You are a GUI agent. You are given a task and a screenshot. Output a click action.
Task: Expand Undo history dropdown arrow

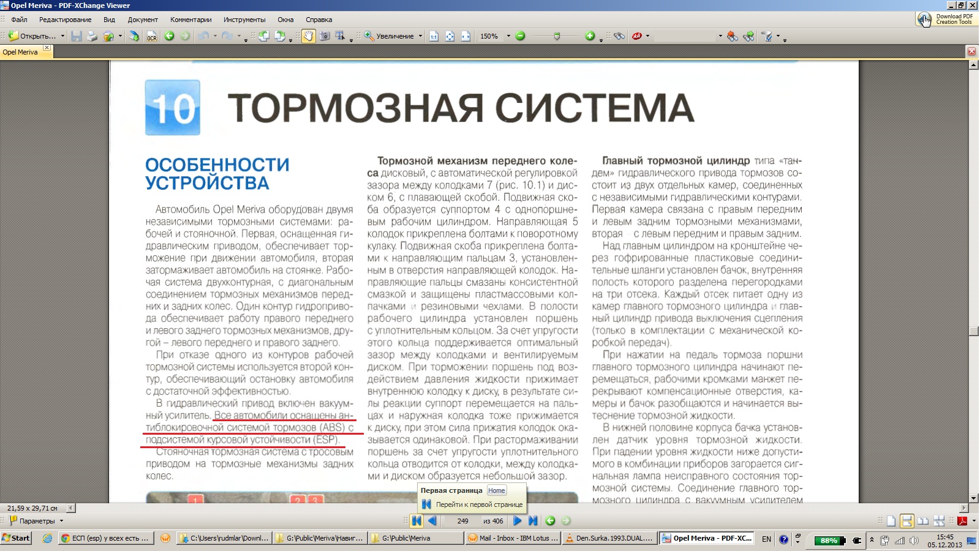pyautogui.click(x=215, y=36)
